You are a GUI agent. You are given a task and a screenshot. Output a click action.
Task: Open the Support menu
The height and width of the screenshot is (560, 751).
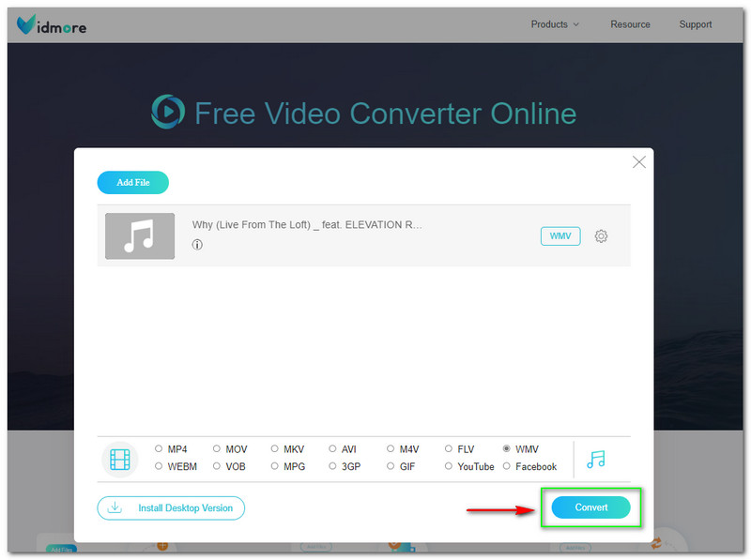(x=695, y=24)
